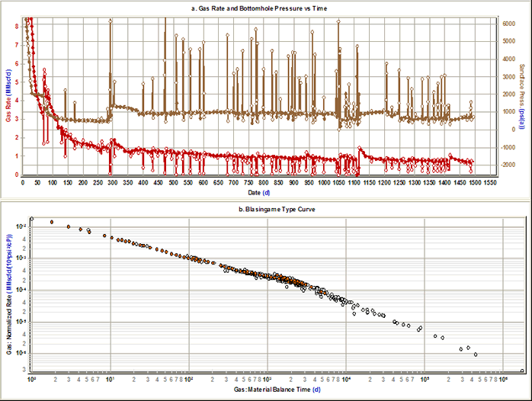
Task: Click the 6000 tick on the pressure axis
Action: [508, 24]
